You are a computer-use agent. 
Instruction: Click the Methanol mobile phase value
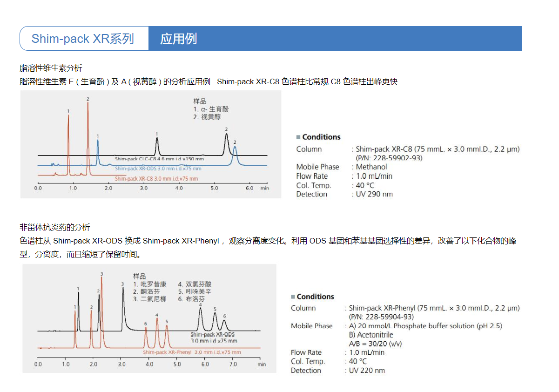(371, 167)
